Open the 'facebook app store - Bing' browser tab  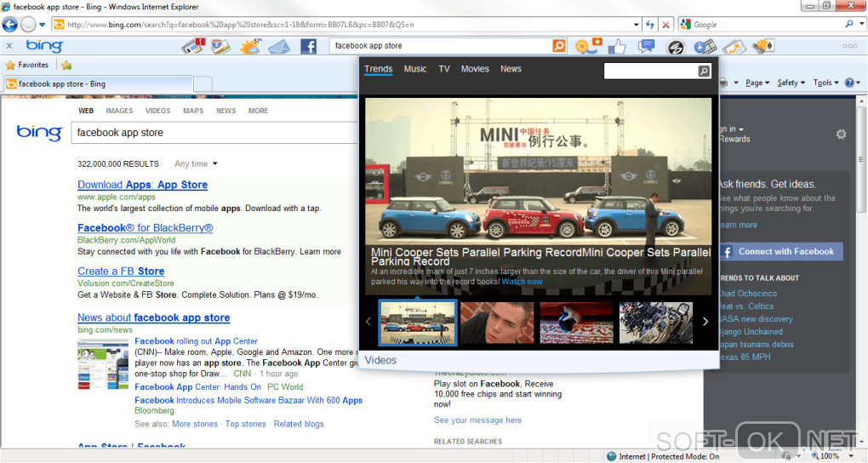(x=99, y=84)
